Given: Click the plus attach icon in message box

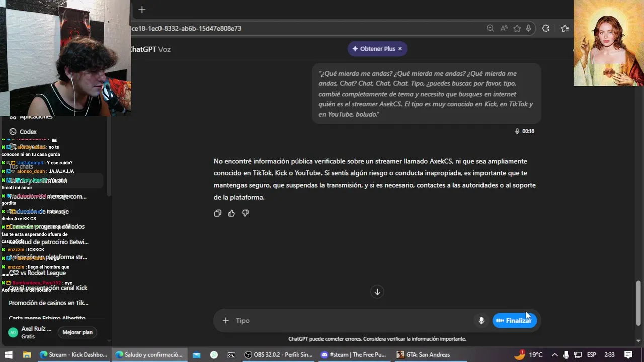Looking at the screenshot, I should point(226,320).
